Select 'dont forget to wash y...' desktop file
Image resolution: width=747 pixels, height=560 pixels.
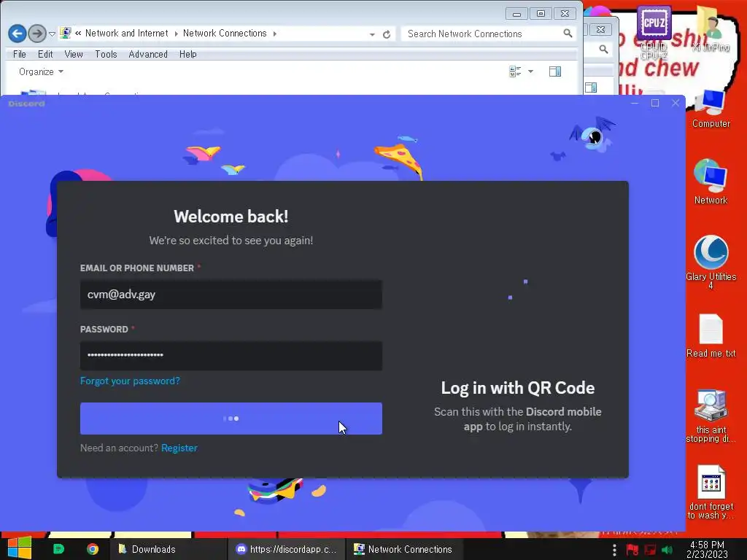(711, 492)
